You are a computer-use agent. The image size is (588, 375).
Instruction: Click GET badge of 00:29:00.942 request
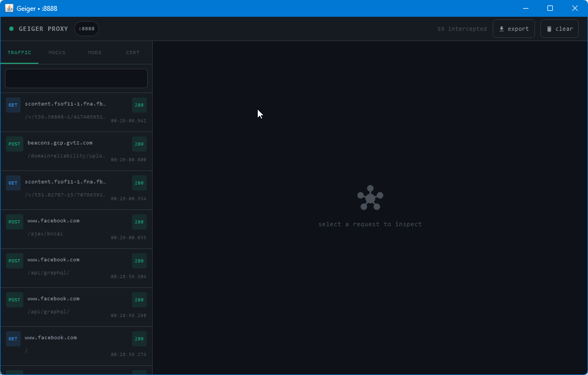(x=13, y=105)
